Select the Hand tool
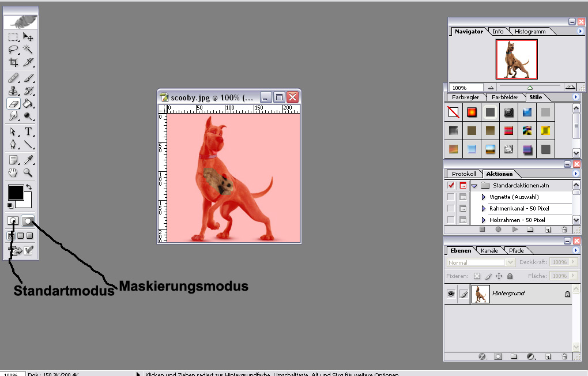This screenshot has width=588, height=376. point(13,172)
